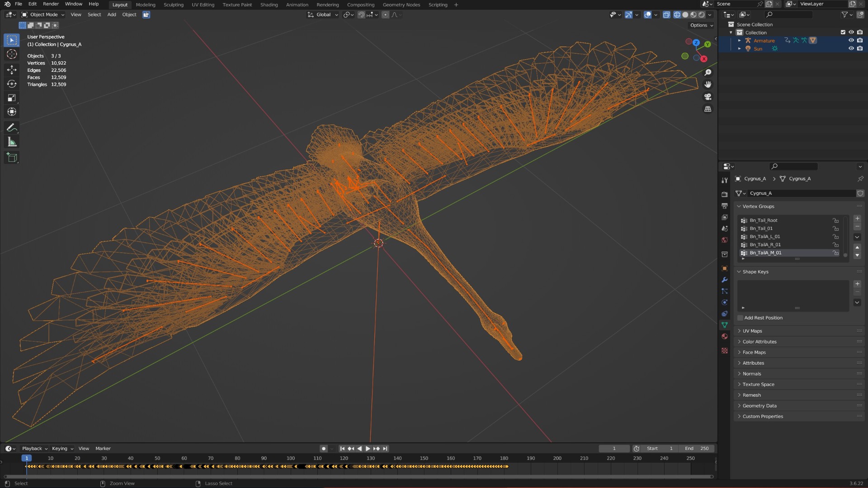868x488 pixels.
Task: Select the Cursor tool in toolbar
Action: (x=12, y=54)
